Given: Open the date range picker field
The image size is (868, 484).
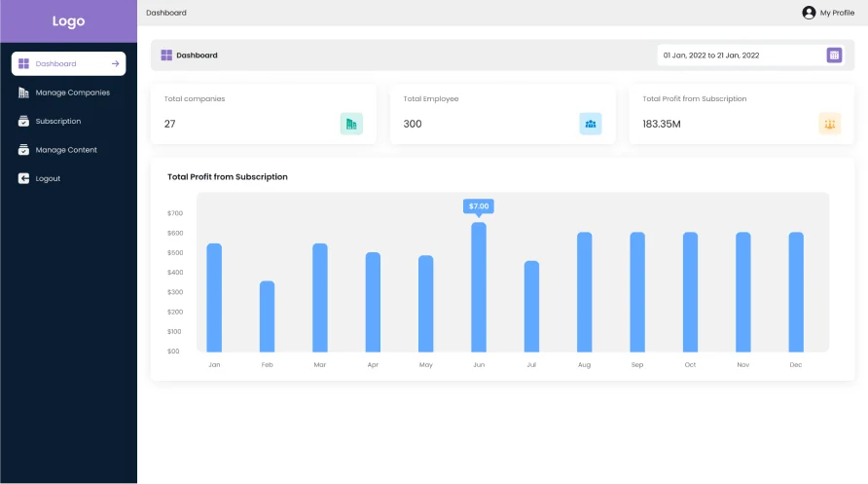Looking at the screenshot, I should click(x=741, y=56).
